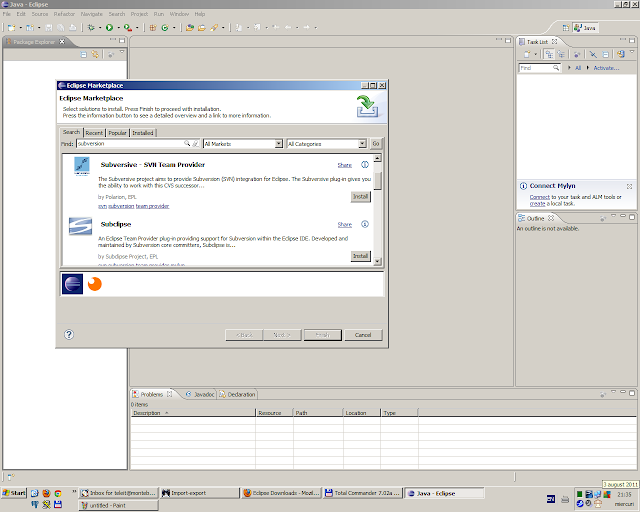640x512 pixels.
Task: Switch to Total Commander taskbar button
Action: (x=363, y=493)
